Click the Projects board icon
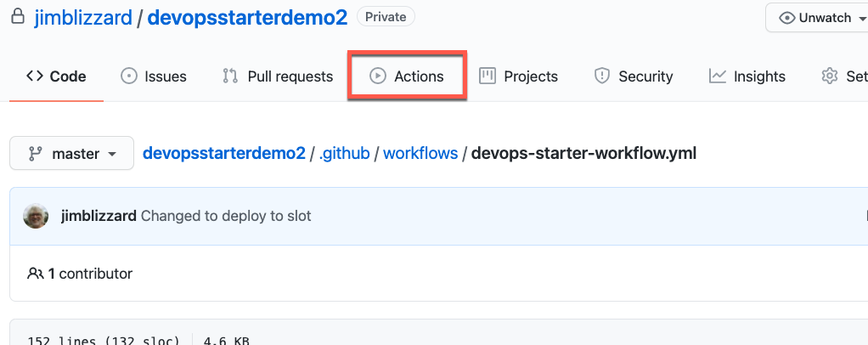The height and width of the screenshot is (345, 868). (x=488, y=76)
